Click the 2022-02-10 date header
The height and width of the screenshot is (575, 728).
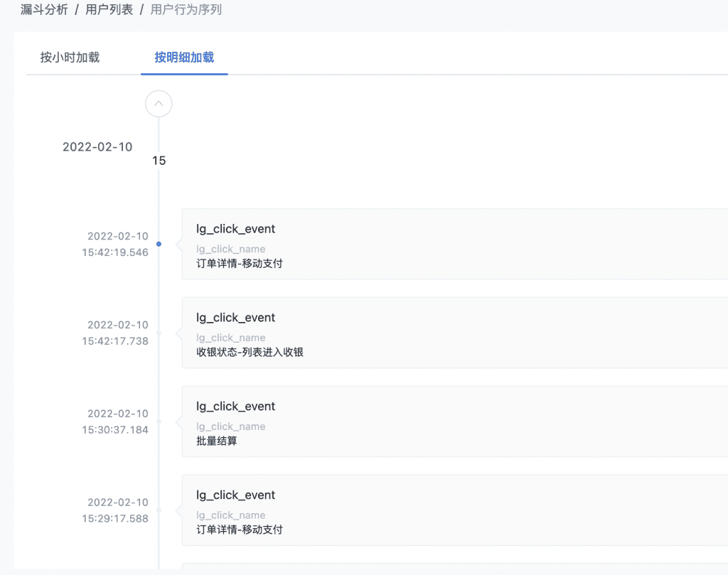tap(97, 146)
